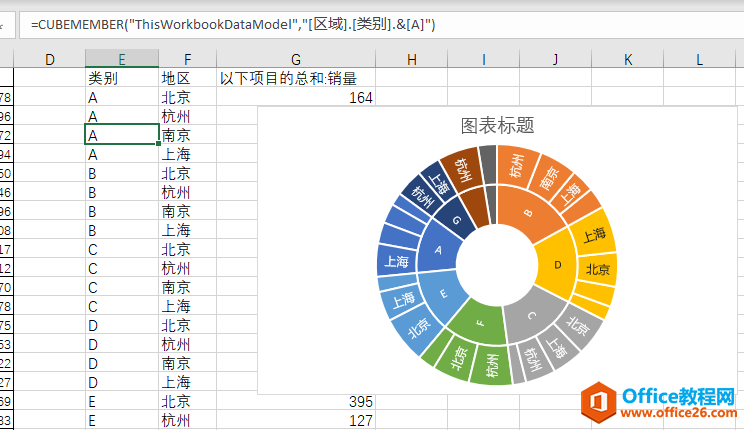The width and height of the screenshot is (744, 430).
Task: Select column E header
Action: coord(122,59)
